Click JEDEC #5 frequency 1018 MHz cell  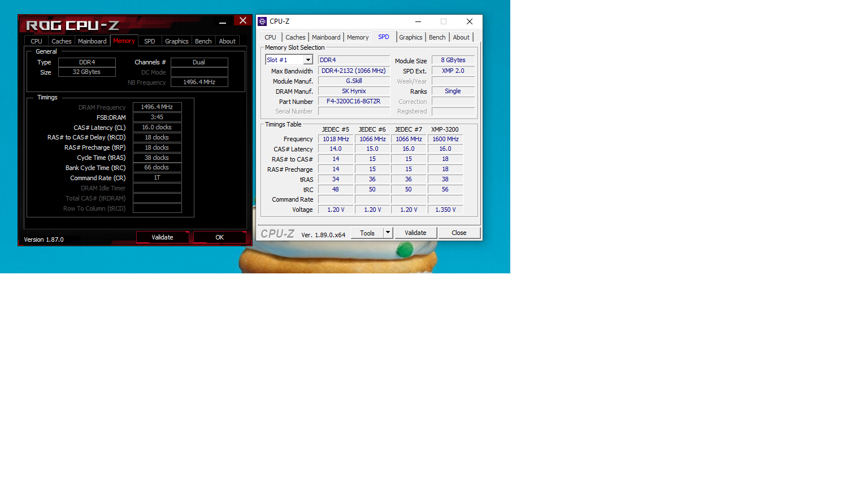[336, 139]
